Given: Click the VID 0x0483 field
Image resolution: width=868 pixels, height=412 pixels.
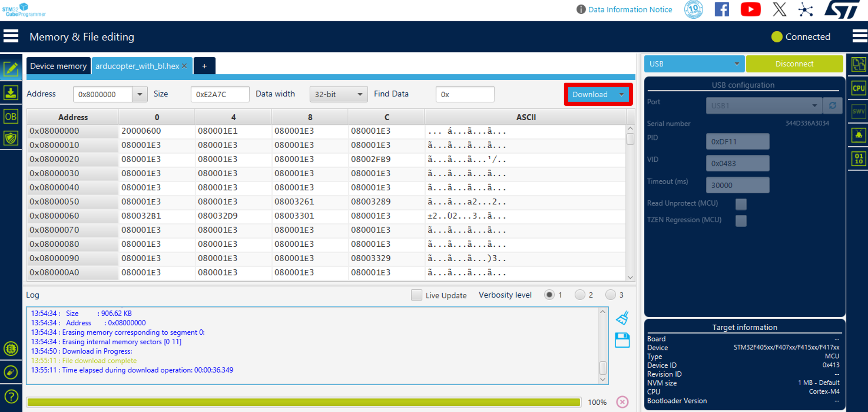Looking at the screenshot, I should tap(738, 163).
